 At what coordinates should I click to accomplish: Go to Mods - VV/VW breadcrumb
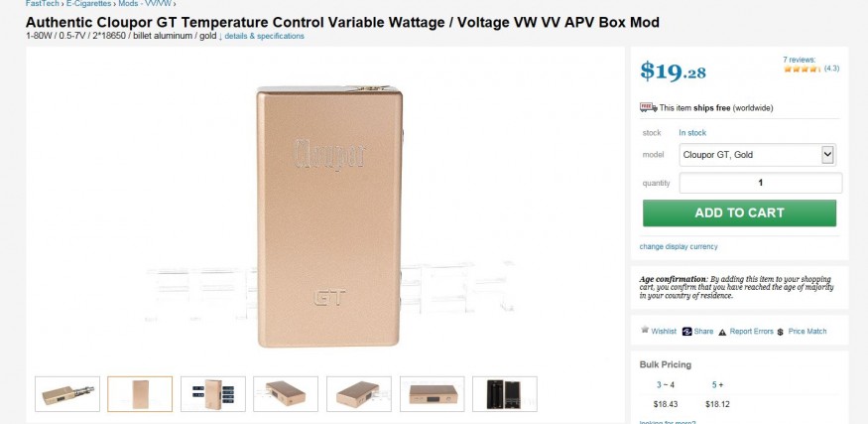click(145, 3)
